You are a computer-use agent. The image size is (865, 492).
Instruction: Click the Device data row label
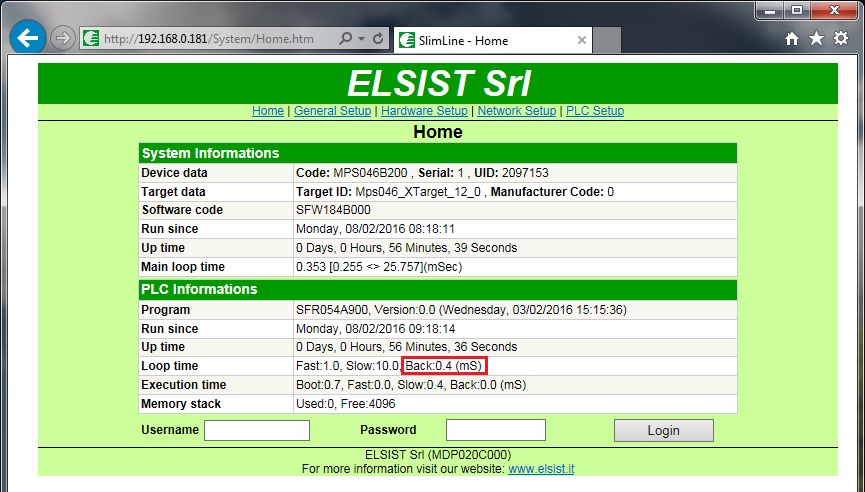174,173
